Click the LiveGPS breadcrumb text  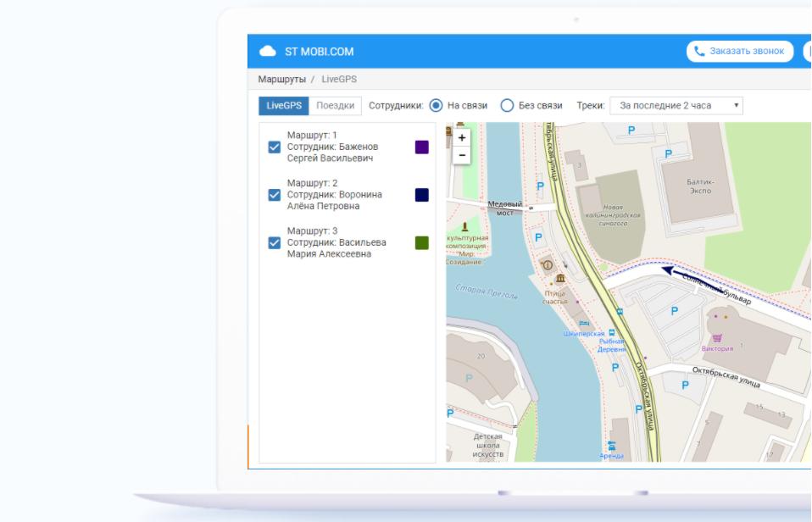pos(339,80)
